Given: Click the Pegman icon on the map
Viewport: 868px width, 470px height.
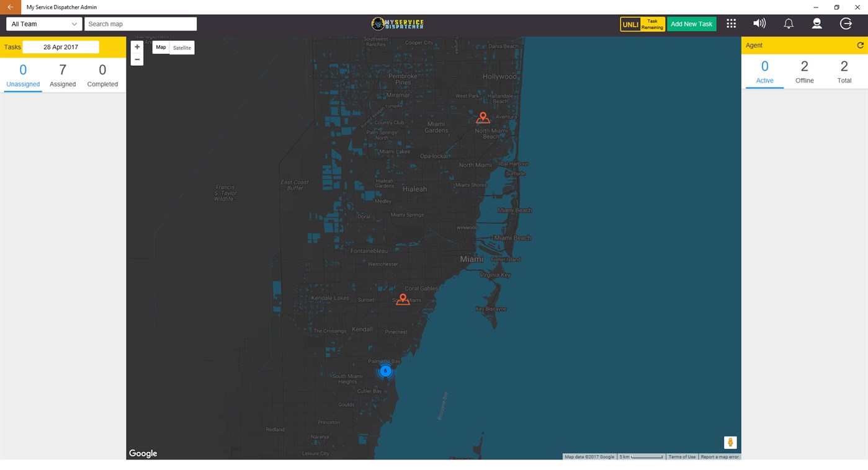Looking at the screenshot, I should (730, 442).
